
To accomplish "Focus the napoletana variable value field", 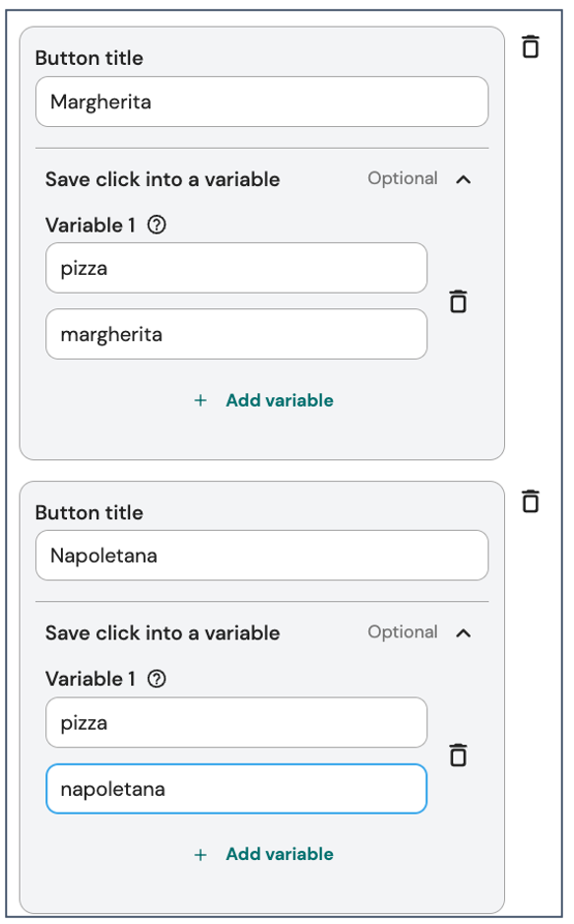I will coord(236,789).
